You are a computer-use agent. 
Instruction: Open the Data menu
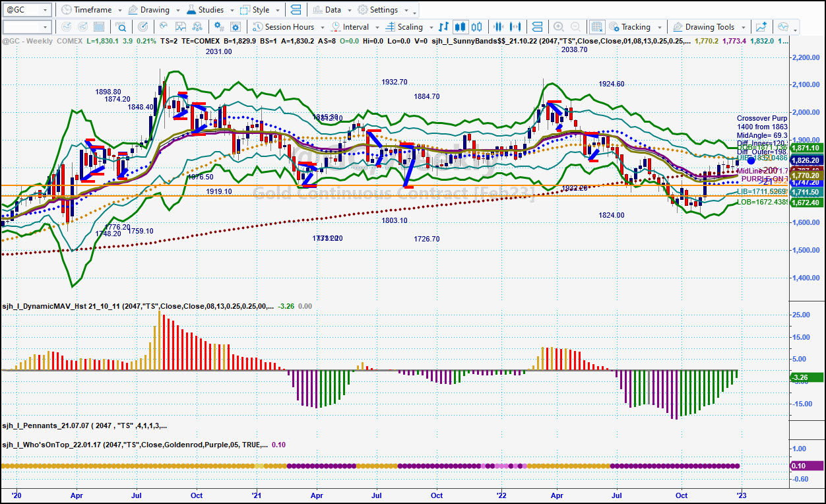[327, 10]
